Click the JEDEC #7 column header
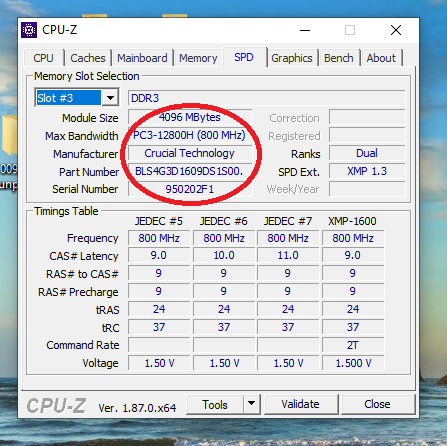 point(288,221)
